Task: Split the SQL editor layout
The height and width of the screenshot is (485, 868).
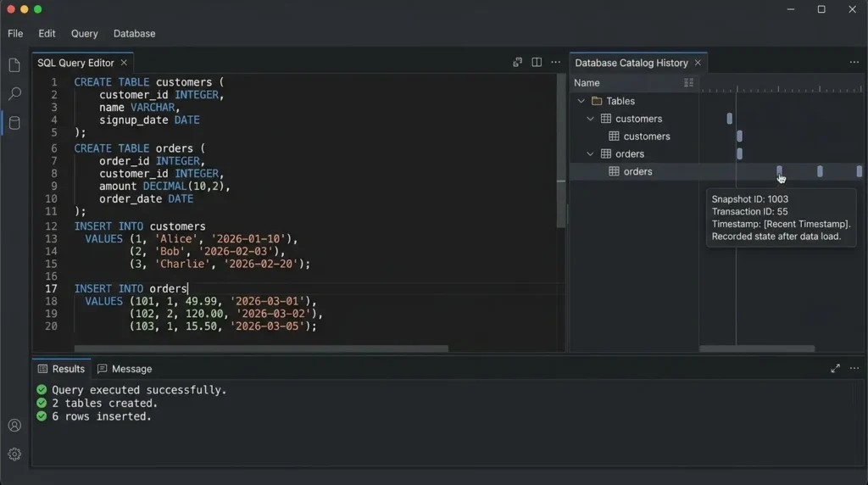Action: pos(537,62)
